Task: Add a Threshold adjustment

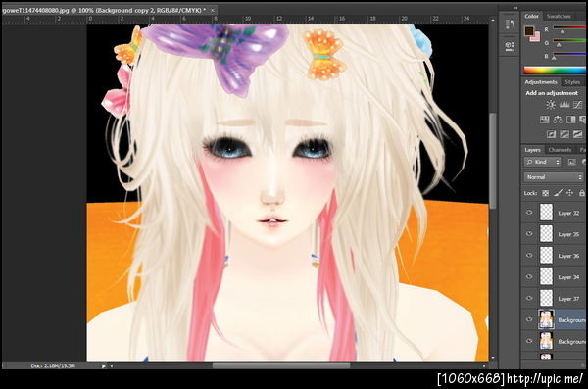Action: 577,134
